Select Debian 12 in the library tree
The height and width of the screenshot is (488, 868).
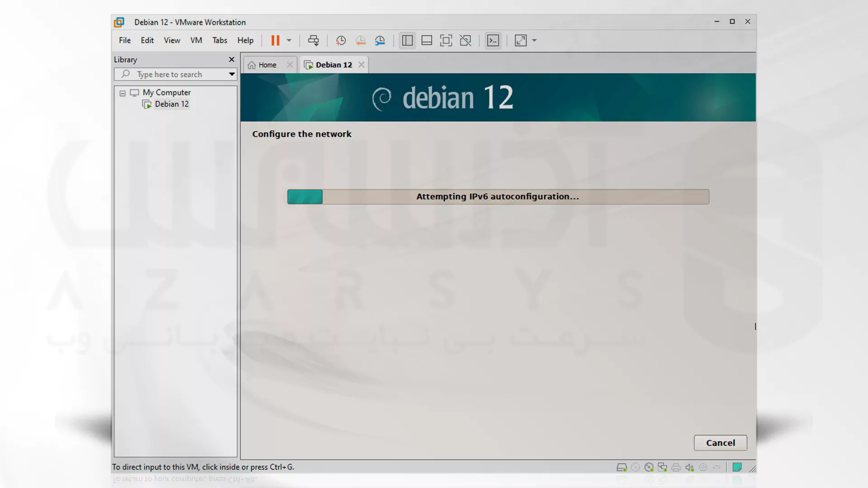click(x=172, y=104)
